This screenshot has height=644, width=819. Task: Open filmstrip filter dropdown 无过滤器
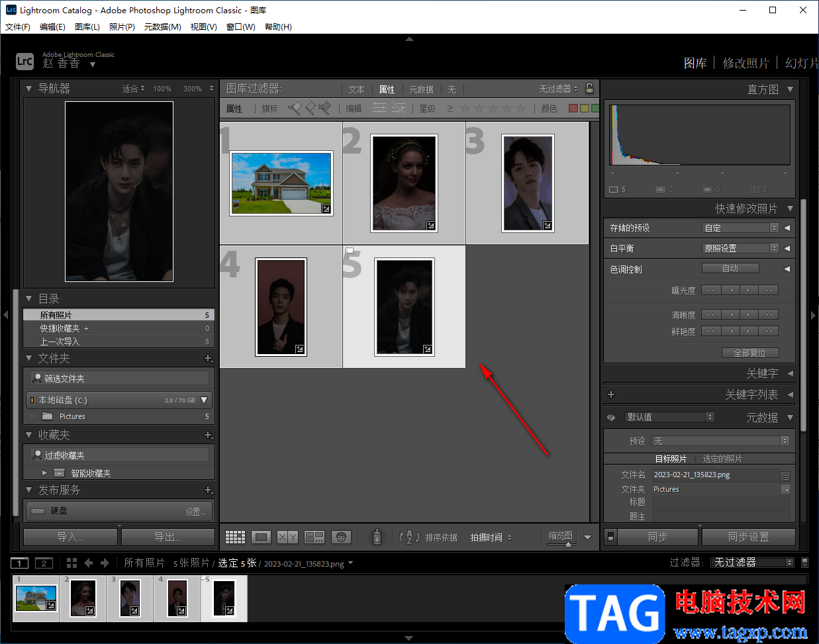tap(753, 562)
